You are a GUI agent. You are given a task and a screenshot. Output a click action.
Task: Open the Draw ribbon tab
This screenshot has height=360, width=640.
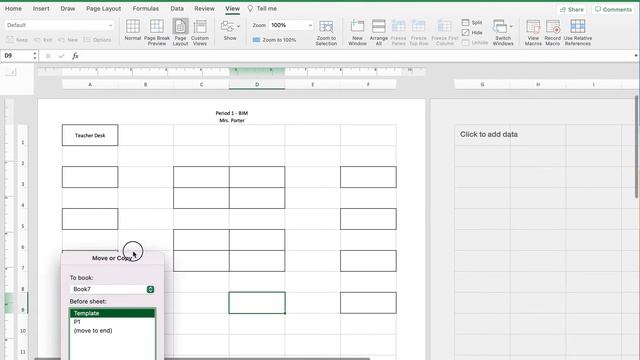pyautogui.click(x=68, y=9)
